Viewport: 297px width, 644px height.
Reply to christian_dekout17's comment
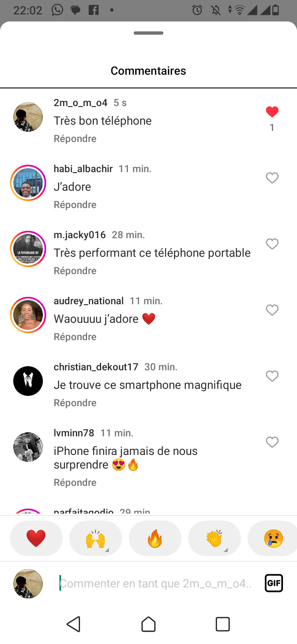(x=75, y=403)
